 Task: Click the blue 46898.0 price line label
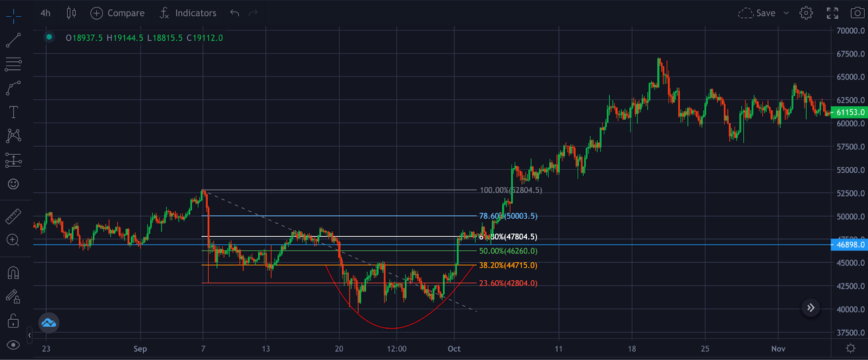click(x=850, y=245)
